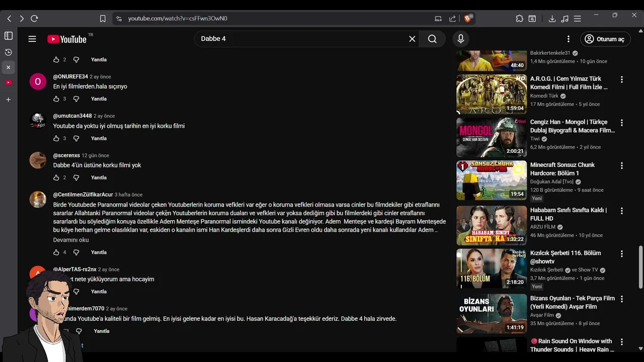Reply to @scerenxs with Yanıtla
Image resolution: width=644 pixels, height=362 pixels.
[99, 177]
